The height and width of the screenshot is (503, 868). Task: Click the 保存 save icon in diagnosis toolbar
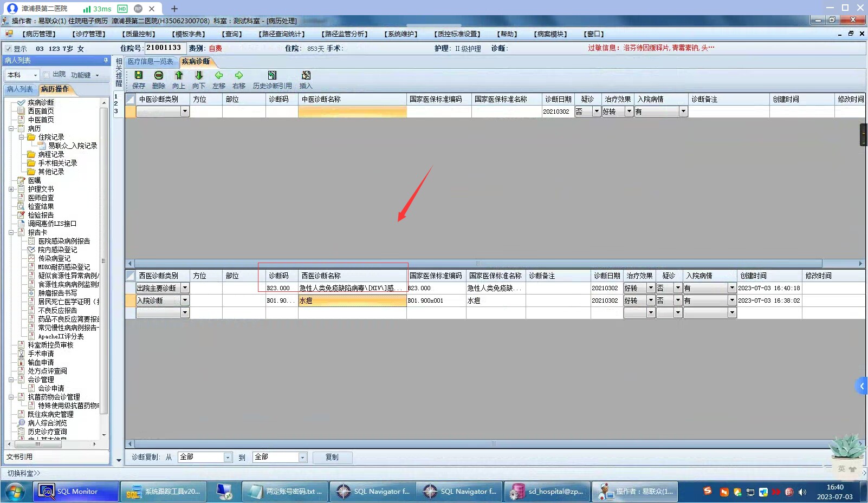[139, 75]
